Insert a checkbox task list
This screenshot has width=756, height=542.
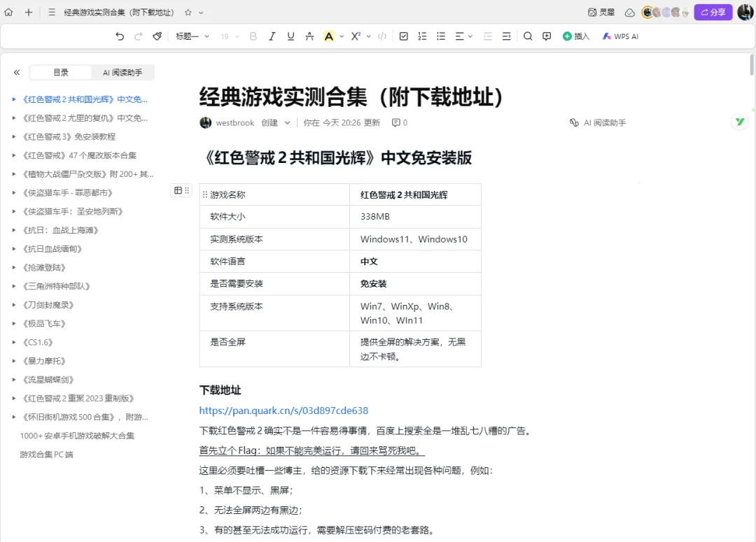tap(404, 36)
